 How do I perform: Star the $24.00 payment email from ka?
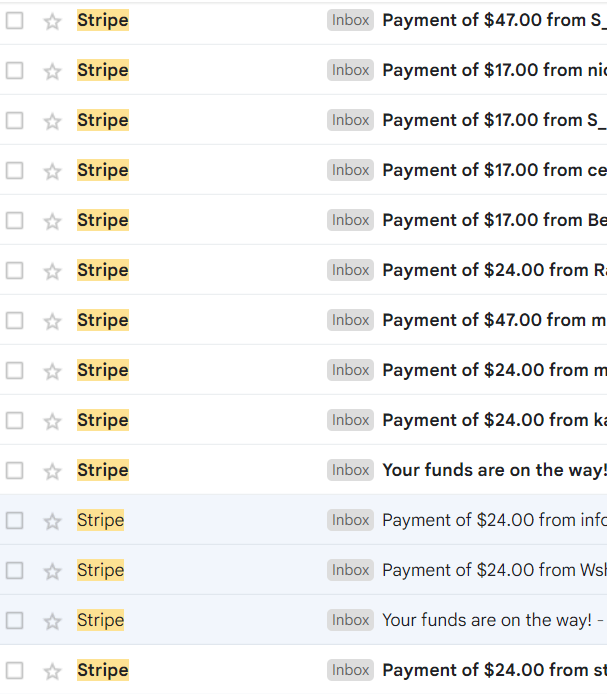(x=52, y=421)
